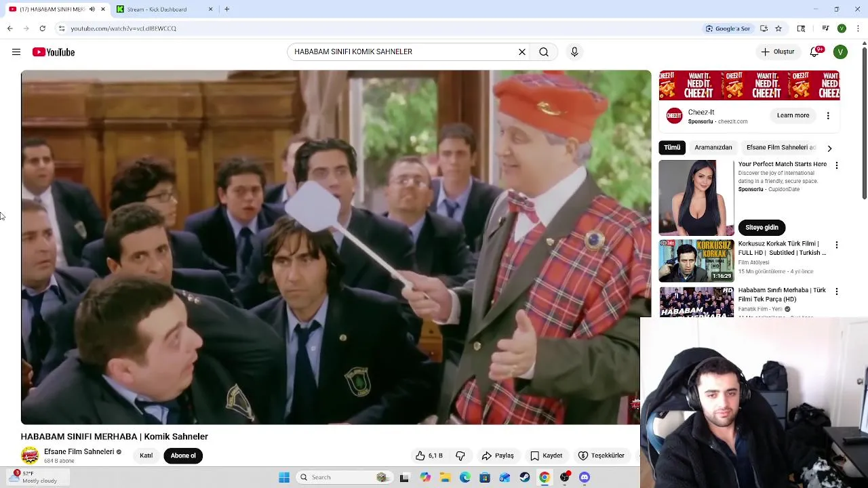This screenshot has height=488, width=868.
Task: Open Efsane Film Sahneleri channel name
Action: coord(79,451)
